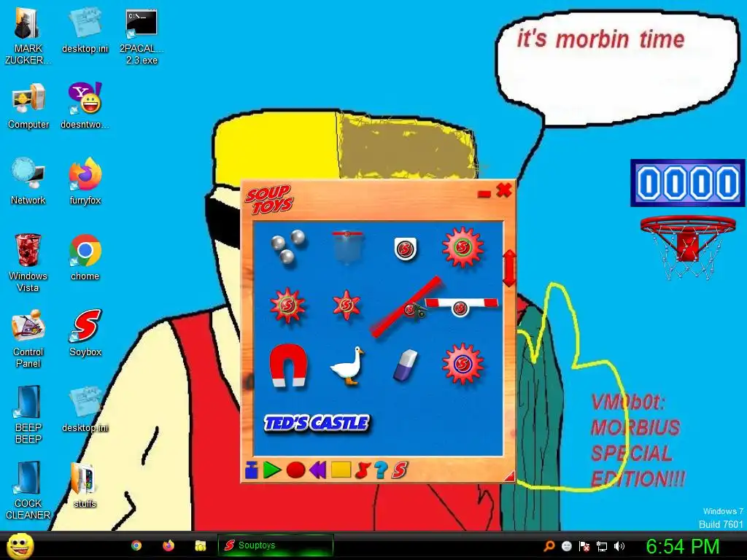Minimize Soup Toys with the red dash
The image size is (747, 560).
click(x=484, y=194)
